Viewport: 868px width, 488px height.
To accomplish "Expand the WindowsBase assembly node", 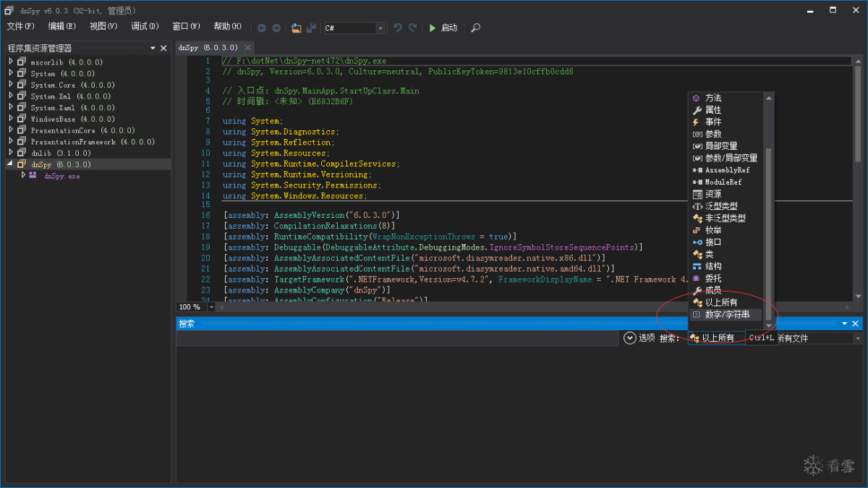I will [x=11, y=119].
